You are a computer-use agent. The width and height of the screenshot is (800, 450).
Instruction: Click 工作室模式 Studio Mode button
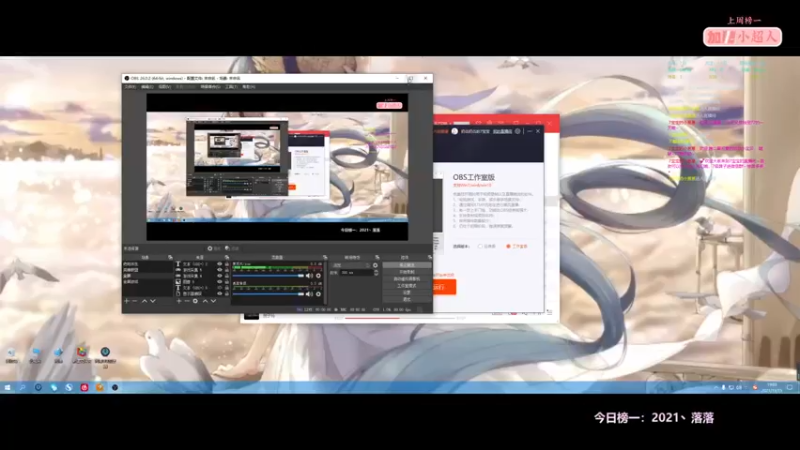407,286
